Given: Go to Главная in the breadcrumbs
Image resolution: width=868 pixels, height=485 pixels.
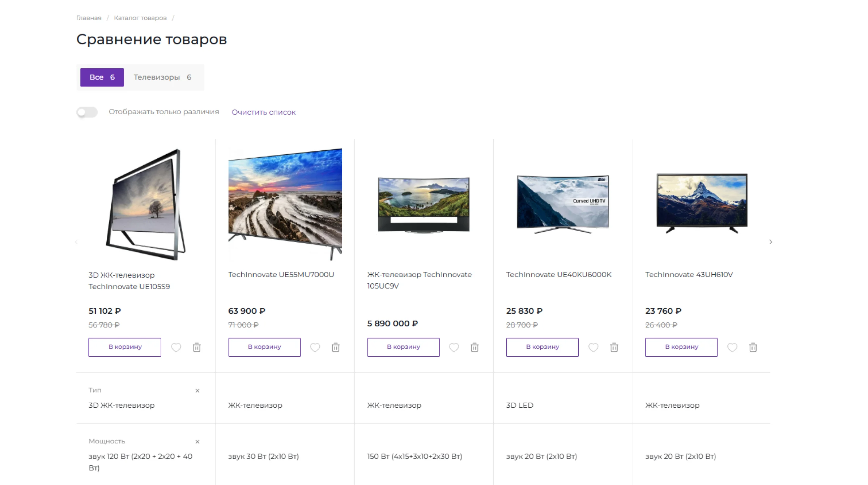Looking at the screenshot, I should [89, 18].
